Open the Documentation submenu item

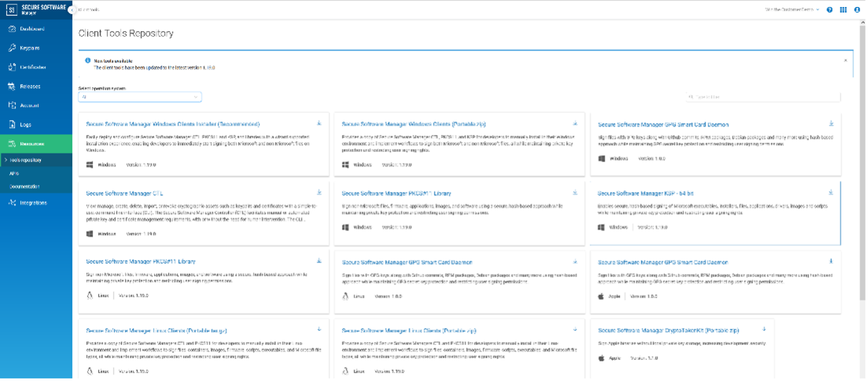(25, 186)
